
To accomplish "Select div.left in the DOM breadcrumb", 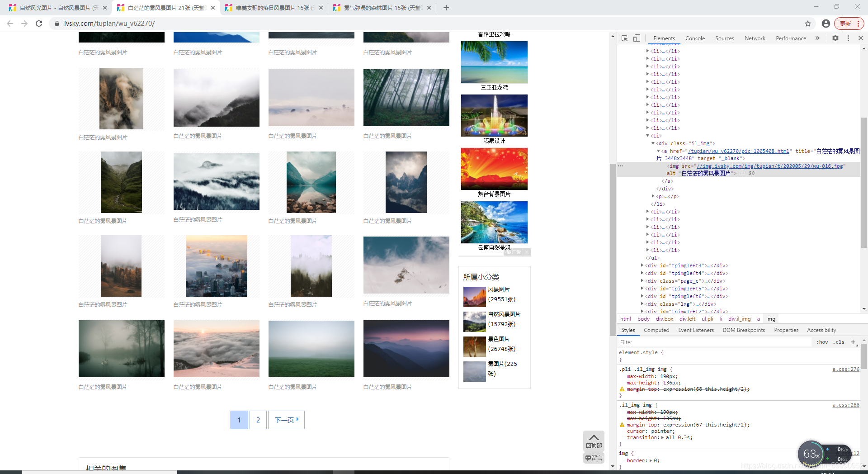I will (x=687, y=319).
